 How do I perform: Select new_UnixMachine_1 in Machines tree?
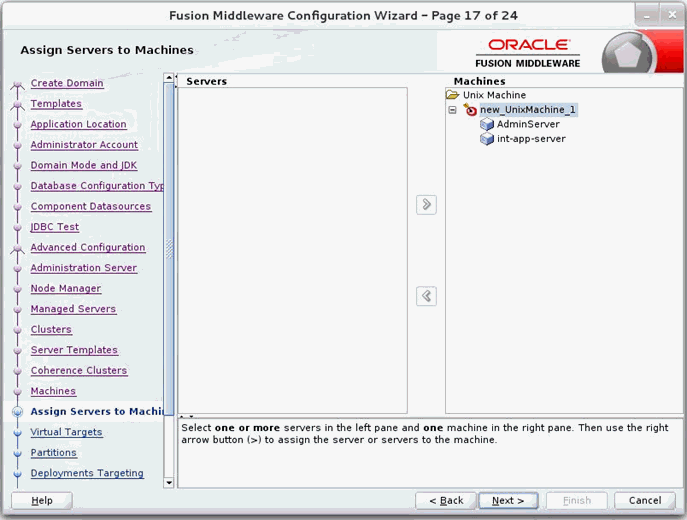528,110
